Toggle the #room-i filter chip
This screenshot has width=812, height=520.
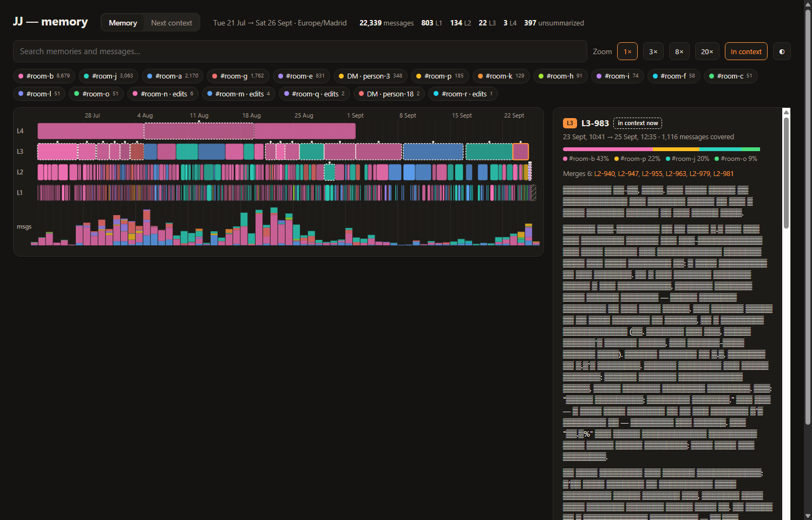tap(618, 76)
